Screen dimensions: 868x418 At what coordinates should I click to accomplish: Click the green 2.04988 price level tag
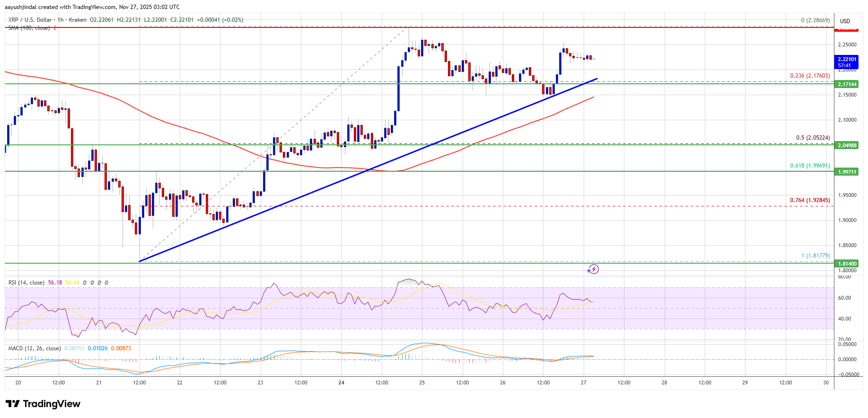(x=847, y=145)
